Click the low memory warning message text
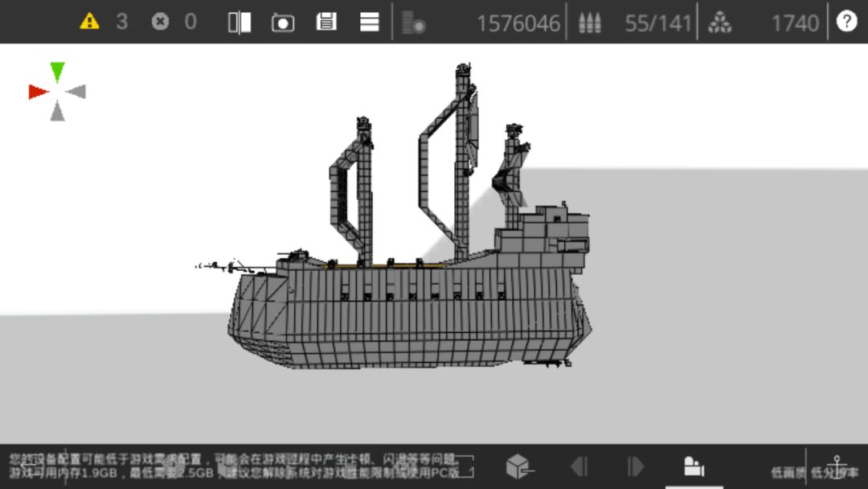The height and width of the screenshot is (489, 868). point(235,466)
